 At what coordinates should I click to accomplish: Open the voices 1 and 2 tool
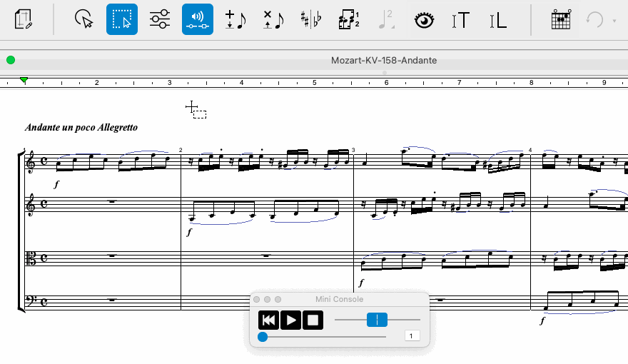(x=349, y=19)
